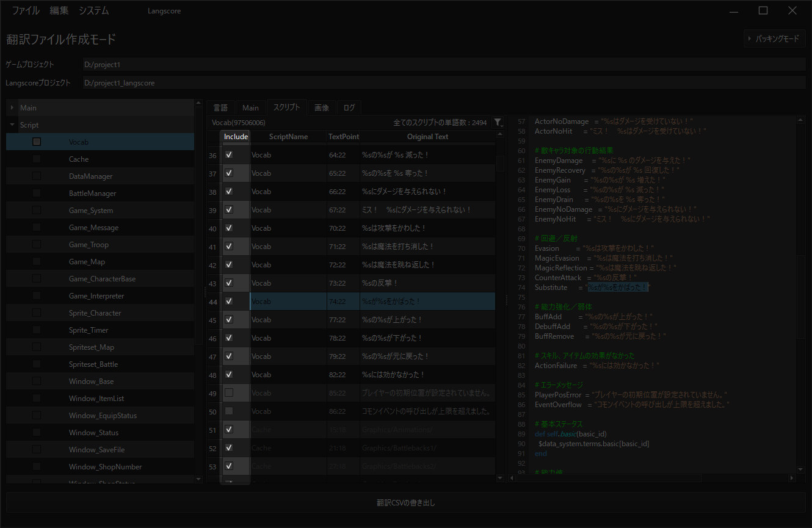Select Window_SaveFile in script tree
Viewport: 812px width, 528px height.
pos(96,449)
